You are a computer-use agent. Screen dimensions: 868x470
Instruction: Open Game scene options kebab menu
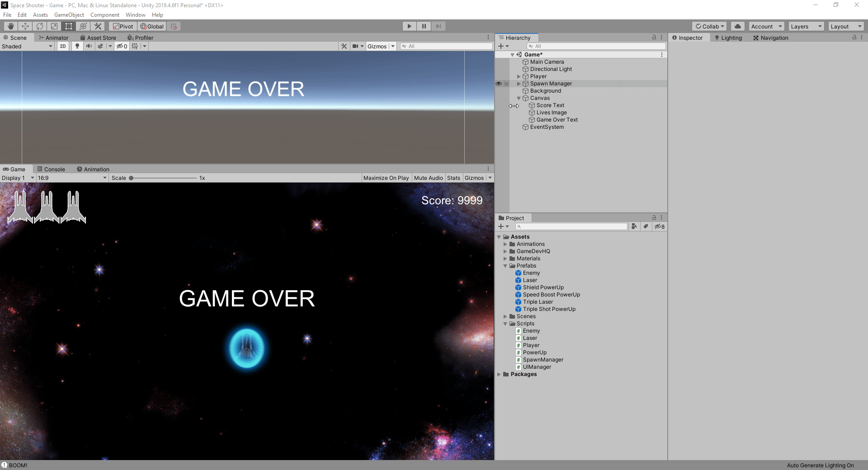(662, 55)
